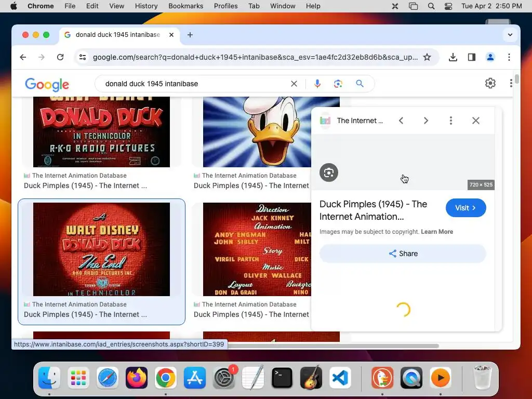This screenshot has width=532, height=399.
Task: Open the History menu
Action: pyautogui.click(x=146, y=6)
